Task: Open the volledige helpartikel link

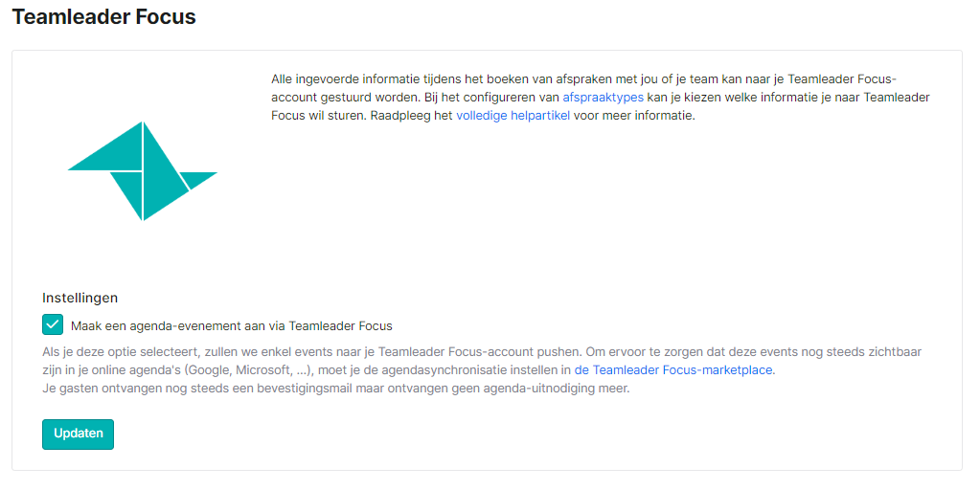Action: pyautogui.click(x=513, y=116)
